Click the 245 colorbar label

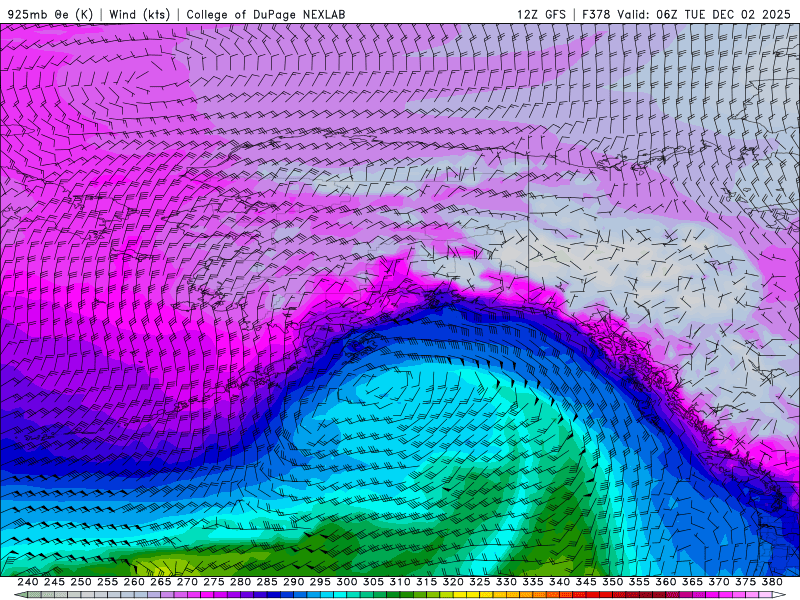pyautogui.click(x=54, y=582)
